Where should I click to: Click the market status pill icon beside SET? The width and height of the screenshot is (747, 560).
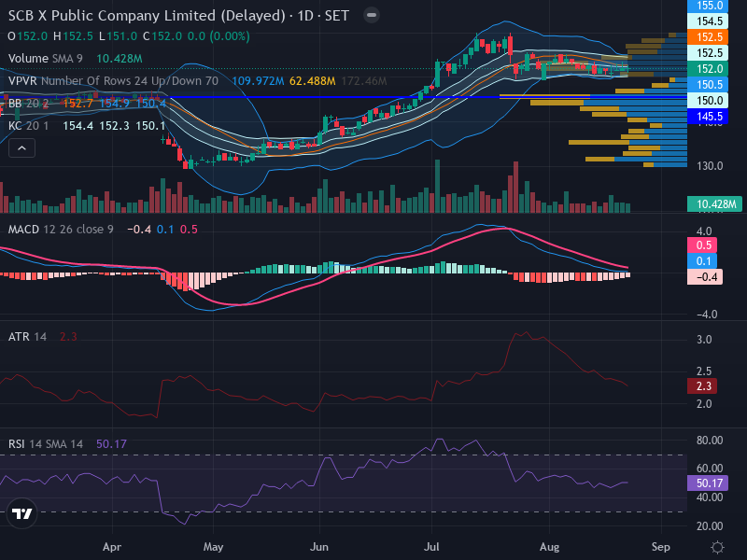[x=371, y=16]
